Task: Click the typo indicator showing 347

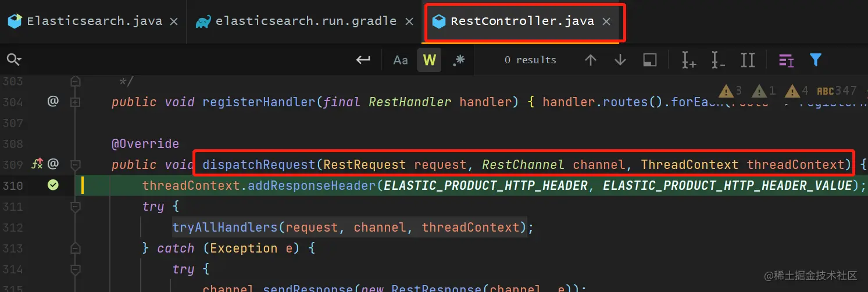Action: point(837,91)
